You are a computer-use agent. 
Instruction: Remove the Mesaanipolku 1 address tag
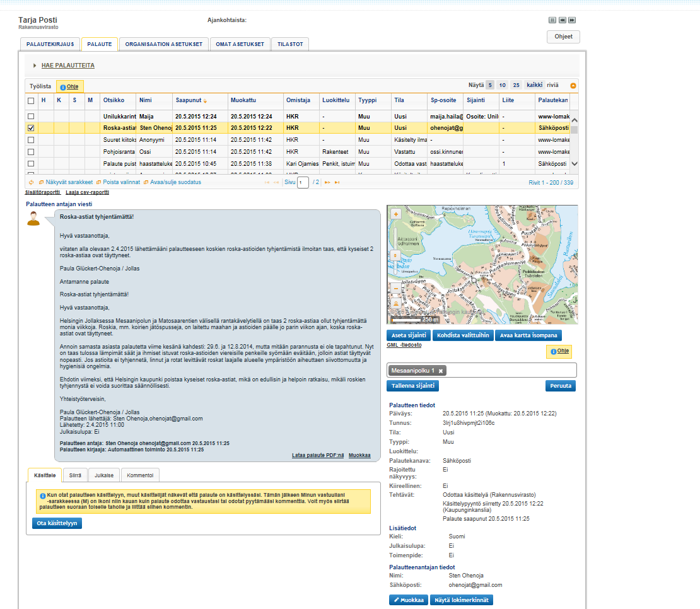441,371
